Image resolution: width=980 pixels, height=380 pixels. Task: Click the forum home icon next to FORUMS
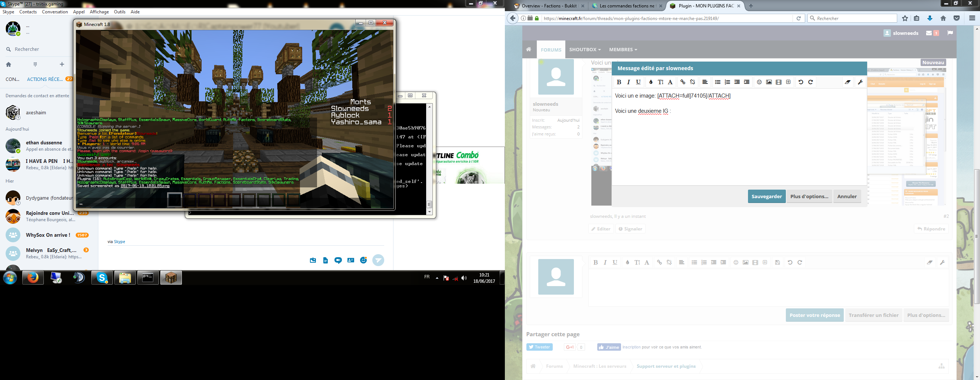[x=529, y=49]
